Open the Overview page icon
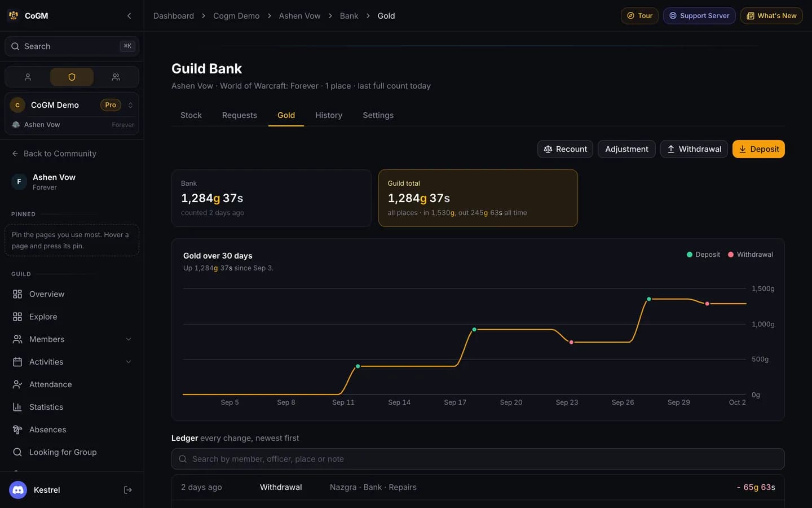 tap(17, 294)
